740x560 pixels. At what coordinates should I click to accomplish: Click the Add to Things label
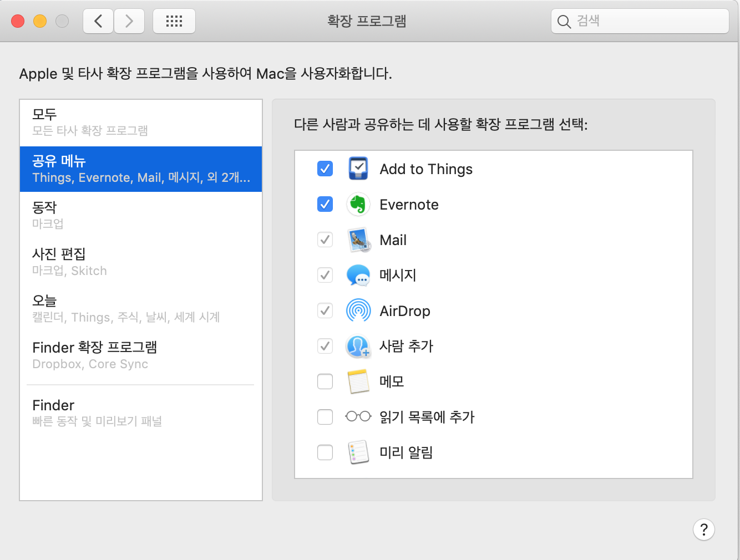coord(426,169)
